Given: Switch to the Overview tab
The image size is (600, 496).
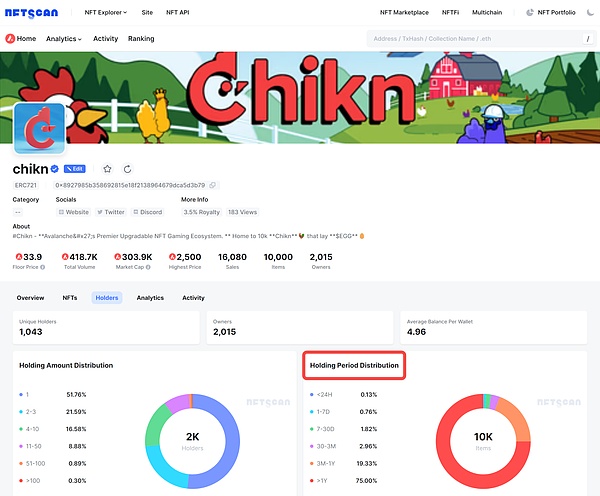Looking at the screenshot, I should coord(30,297).
